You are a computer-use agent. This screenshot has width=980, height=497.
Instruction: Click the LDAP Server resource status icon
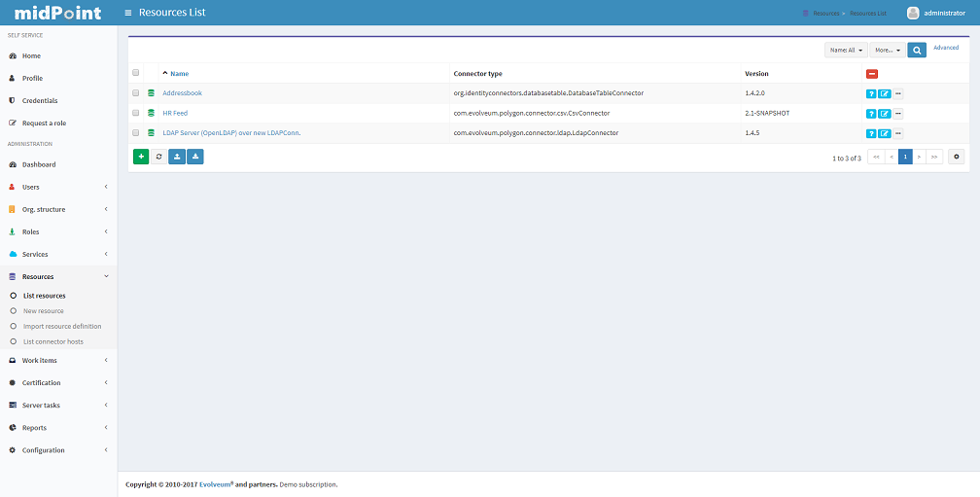pos(151,132)
